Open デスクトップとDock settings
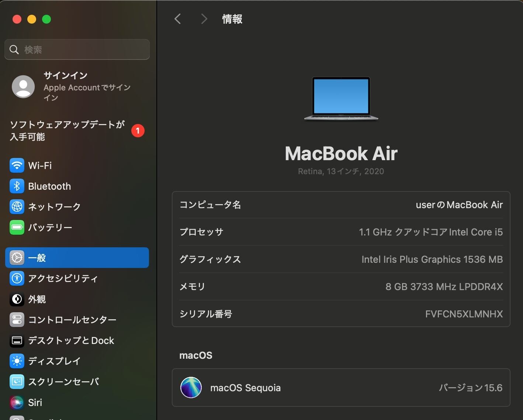Viewport: 523px width, 420px height. point(77,340)
